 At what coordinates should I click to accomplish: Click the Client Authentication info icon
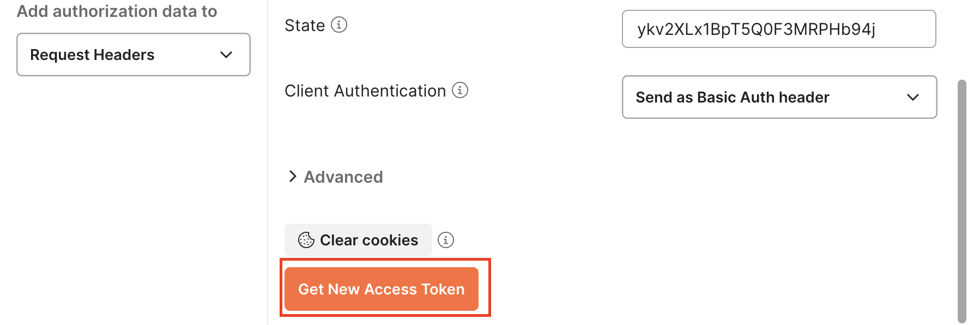point(460,90)
